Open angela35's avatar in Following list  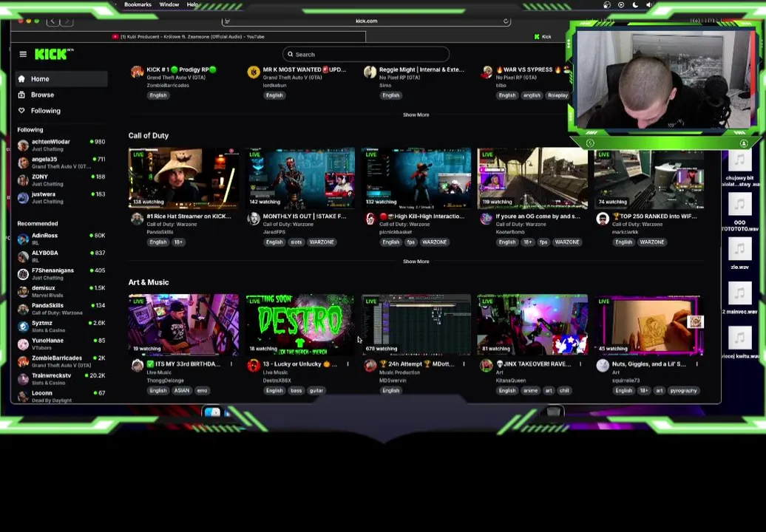coord(23,163)
